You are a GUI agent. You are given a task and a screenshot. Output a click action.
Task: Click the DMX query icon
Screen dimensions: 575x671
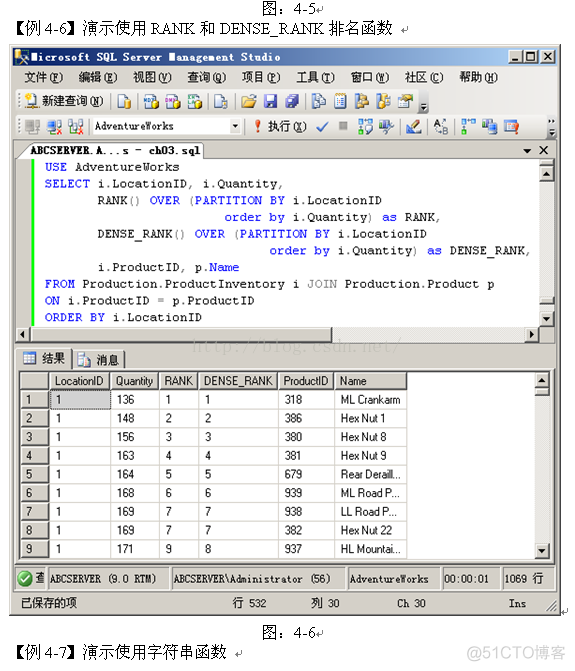[x=173, y=101]
